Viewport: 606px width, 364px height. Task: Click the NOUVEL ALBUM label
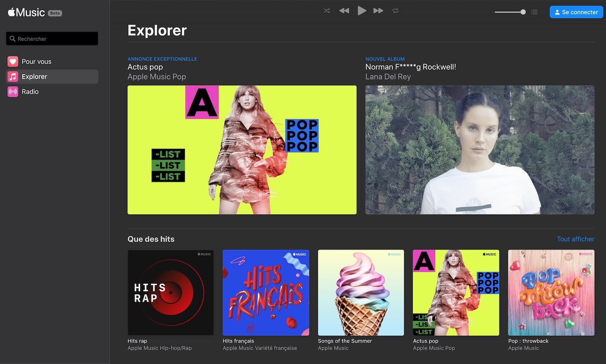click(385, 59)
